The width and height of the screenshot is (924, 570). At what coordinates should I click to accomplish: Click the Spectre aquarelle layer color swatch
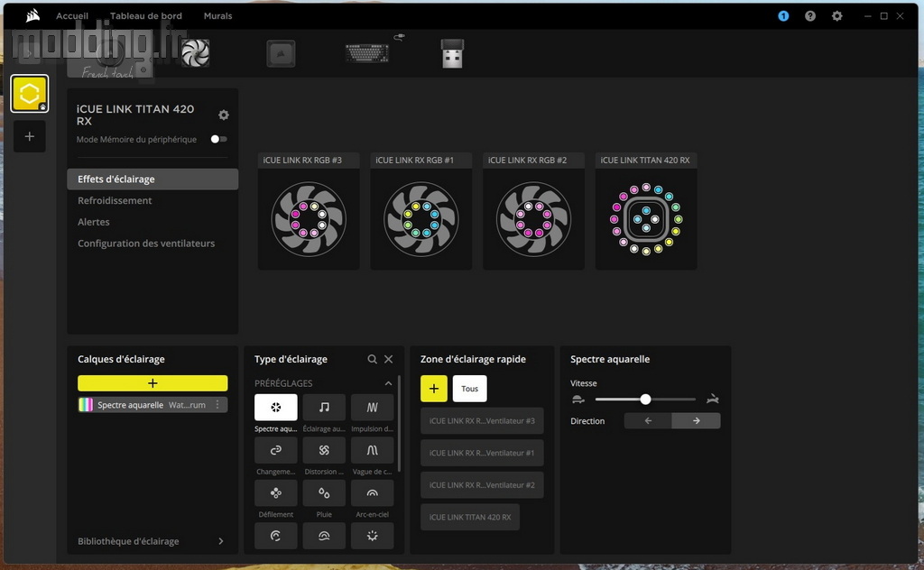pos(86,405)
